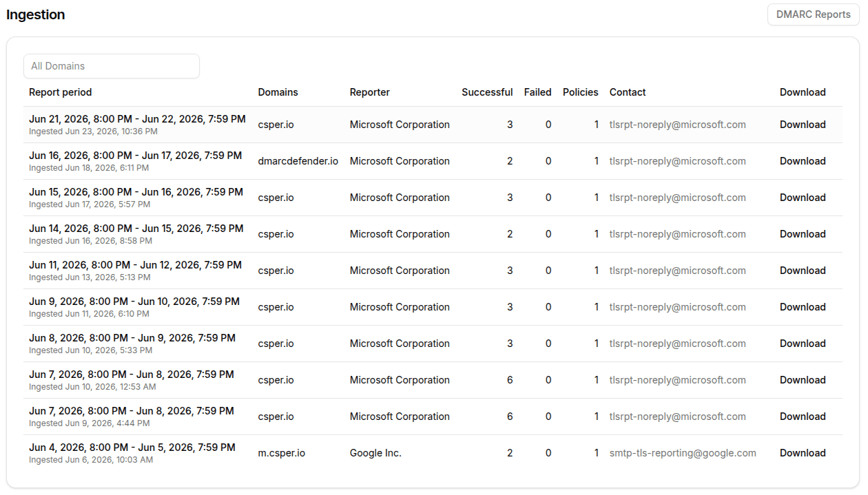
Task: Select the Jun 15 - Jun 16, 2026 report period
Action: [x=136, y=192]
